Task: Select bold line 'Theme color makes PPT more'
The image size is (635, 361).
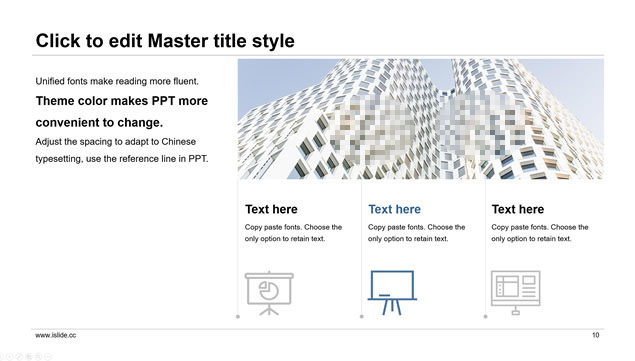Action: (x=121, y=101)
